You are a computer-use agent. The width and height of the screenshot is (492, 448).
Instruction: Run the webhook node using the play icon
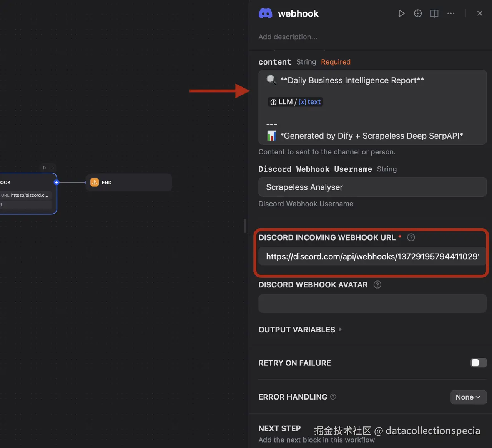click(402, 13)
